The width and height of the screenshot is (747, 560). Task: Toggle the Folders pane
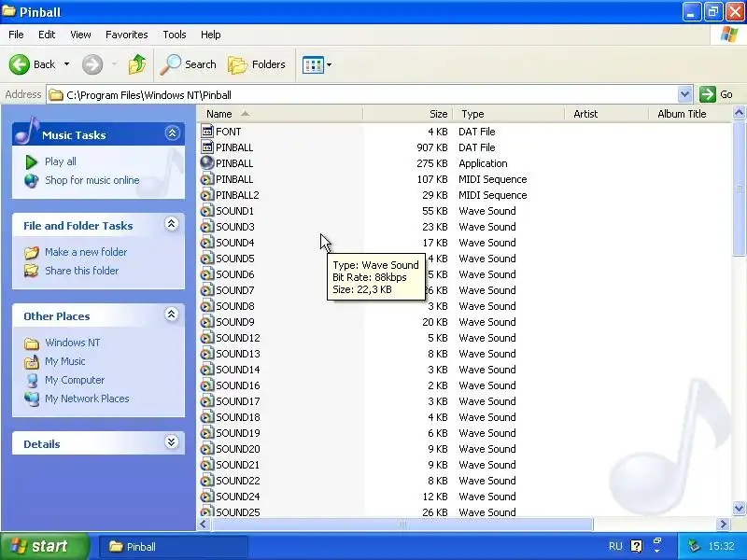tap(256, 64)
